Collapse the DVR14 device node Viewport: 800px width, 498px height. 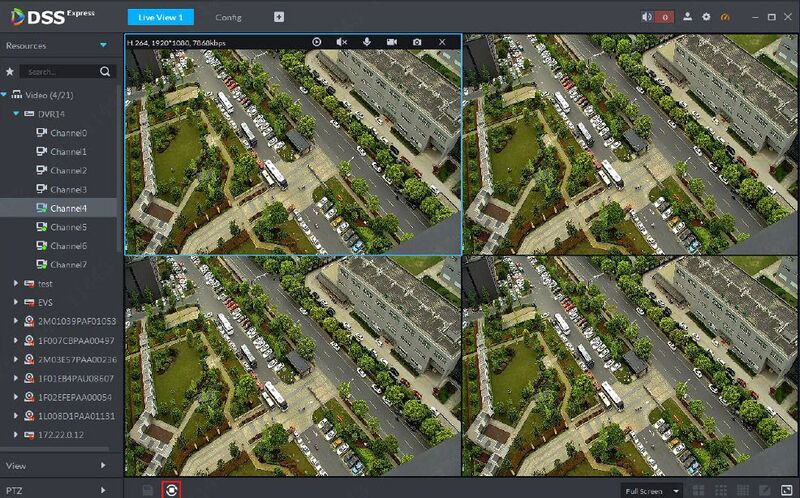click(16, 114)
